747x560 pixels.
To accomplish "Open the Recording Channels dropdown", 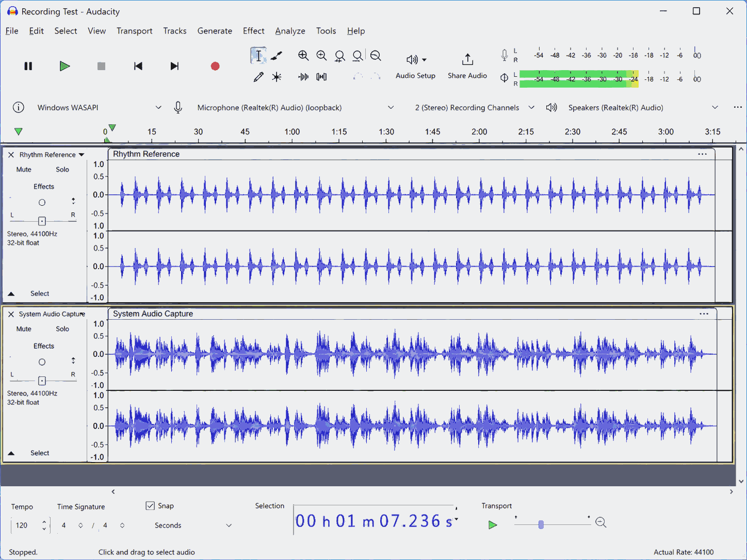I will point(475,107).
